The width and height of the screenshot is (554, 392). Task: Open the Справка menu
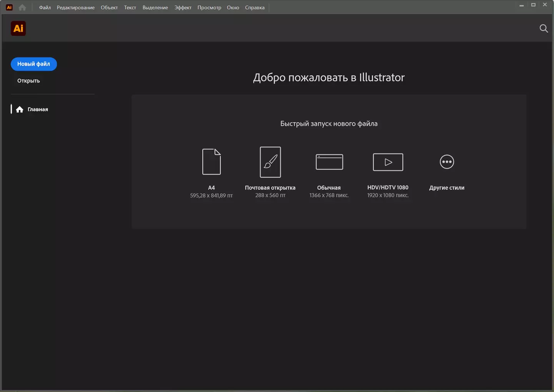pos(255,8)
